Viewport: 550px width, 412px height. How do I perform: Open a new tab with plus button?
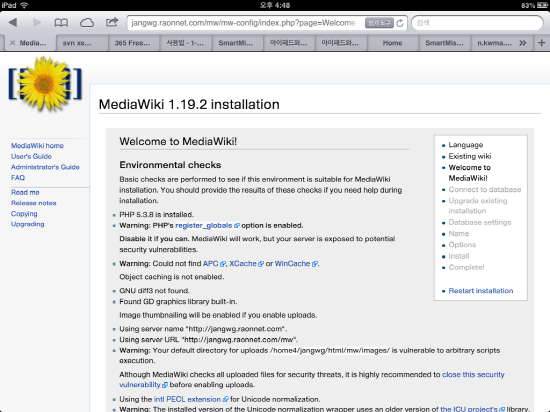(541, 43)
